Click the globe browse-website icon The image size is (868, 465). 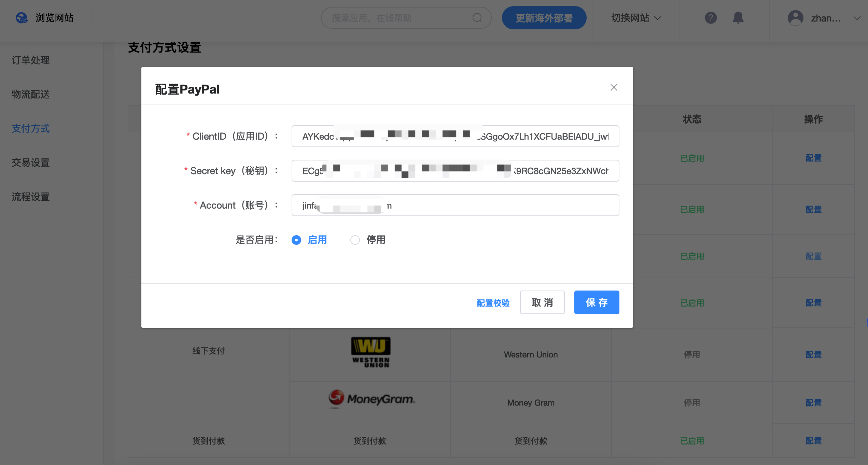(22, 18)
